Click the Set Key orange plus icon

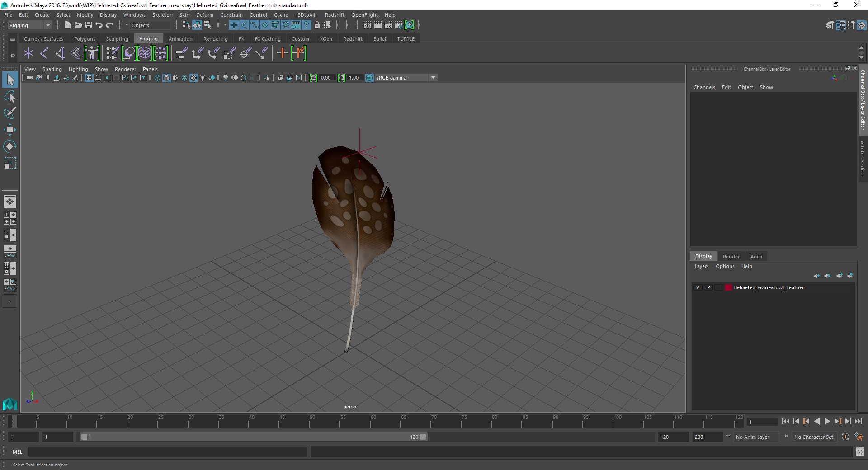[x=283, y=53]
